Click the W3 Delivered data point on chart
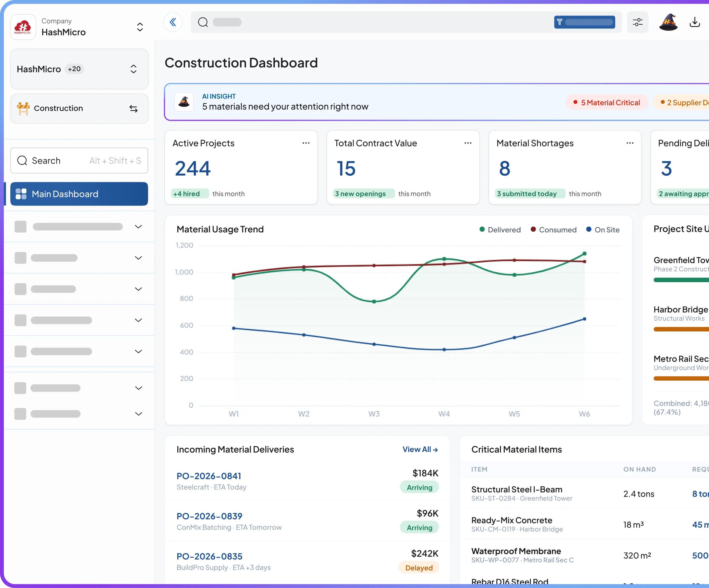The width and height of the screenshot is (709, 588). (x=374, y=301)
